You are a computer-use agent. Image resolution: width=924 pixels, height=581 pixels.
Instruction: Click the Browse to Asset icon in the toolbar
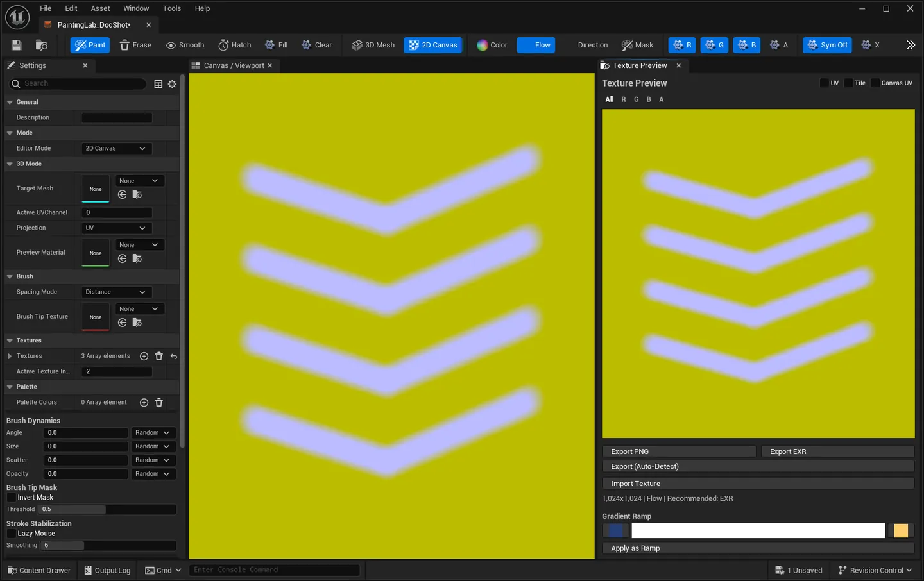[x=42, y=45]
